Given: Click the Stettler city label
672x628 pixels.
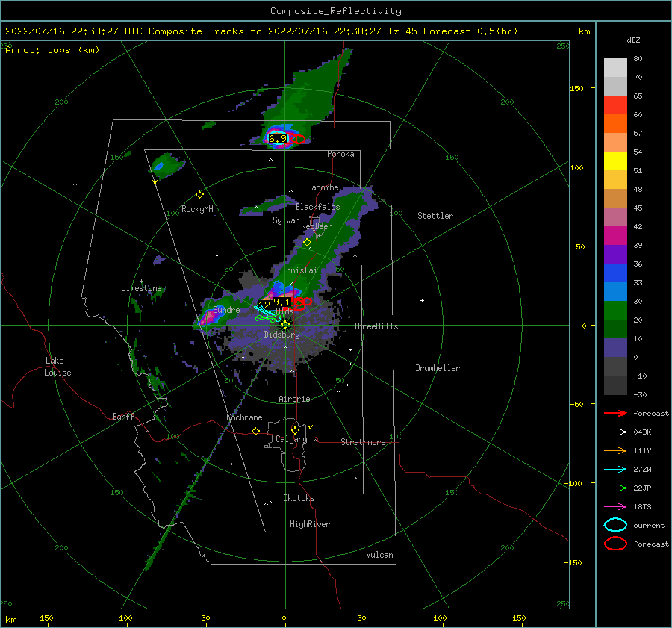Looking at the screenshot, I should click(435, 216).
